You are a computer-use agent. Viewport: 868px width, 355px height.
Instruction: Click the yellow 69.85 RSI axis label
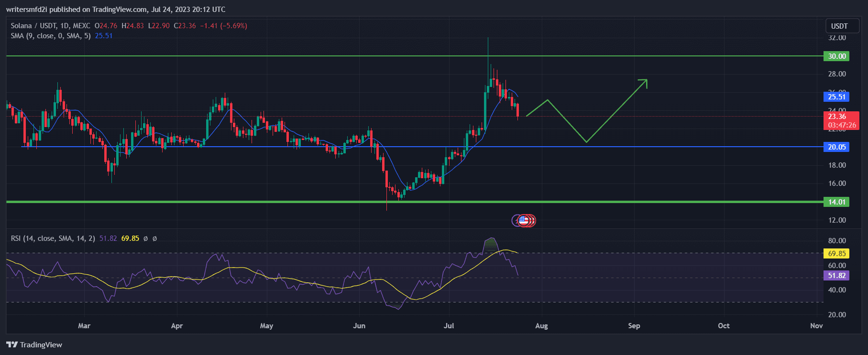pos(836,254)
